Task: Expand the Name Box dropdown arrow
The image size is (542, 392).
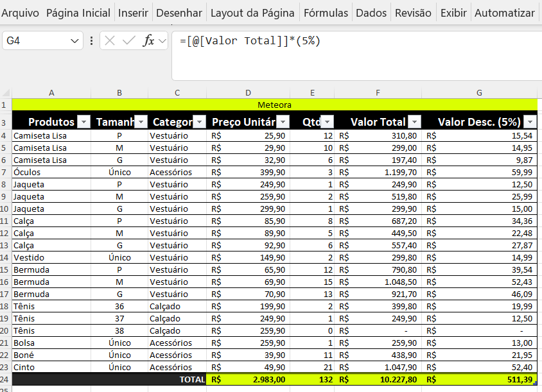Action: (x=74, y=41)
